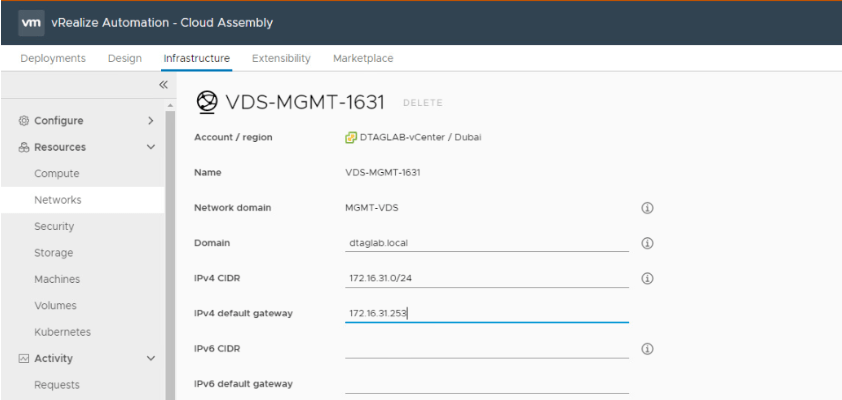Collapse the Activity section

(x=151, y=358)
